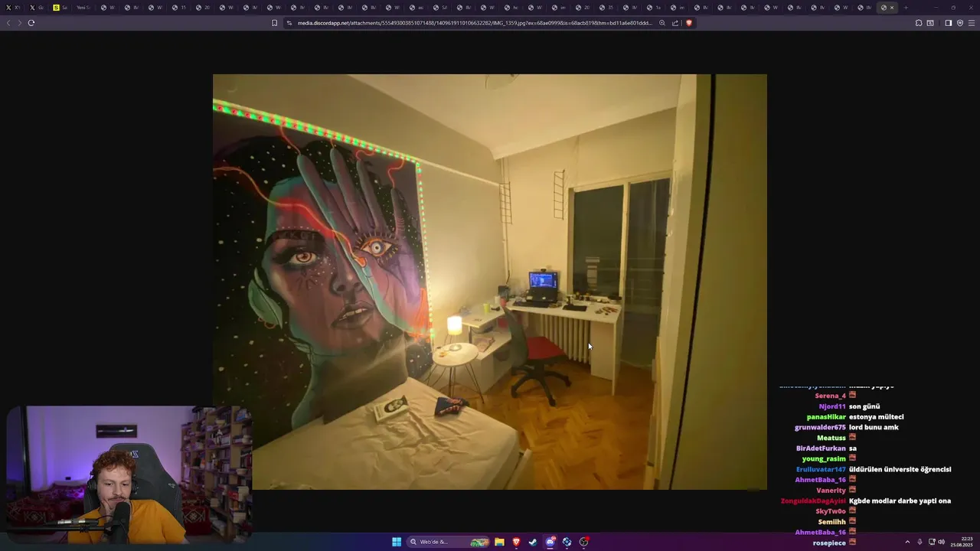Open Discord from the taskbar

(x=550, y=542)
